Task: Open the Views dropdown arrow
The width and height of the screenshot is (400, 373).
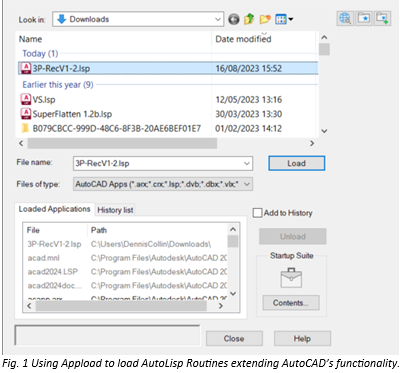Action: 291,19
